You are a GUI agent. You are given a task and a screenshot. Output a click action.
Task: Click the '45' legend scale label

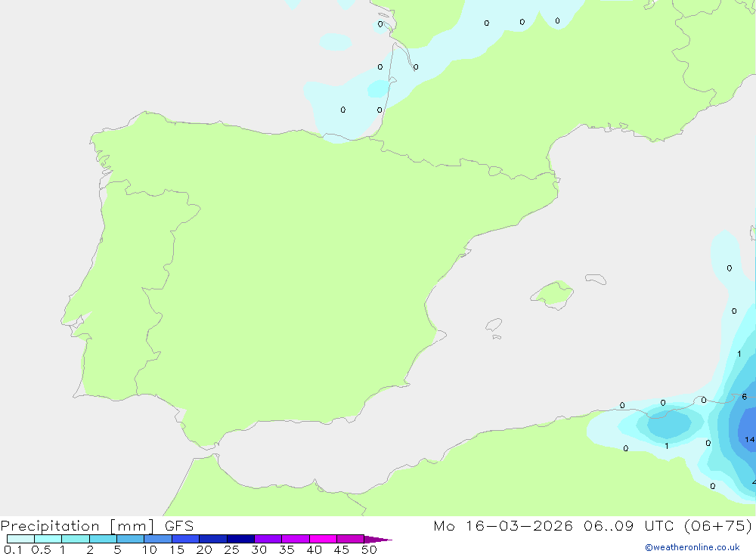342,549
